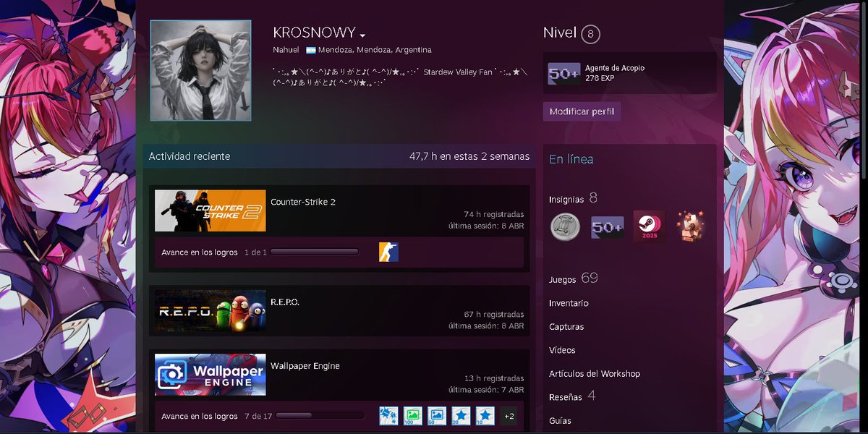The height and width of the screenshot is (434, 868).
Task: Open the R.E.P.O. game title link
Action: [x=285, y=302]
